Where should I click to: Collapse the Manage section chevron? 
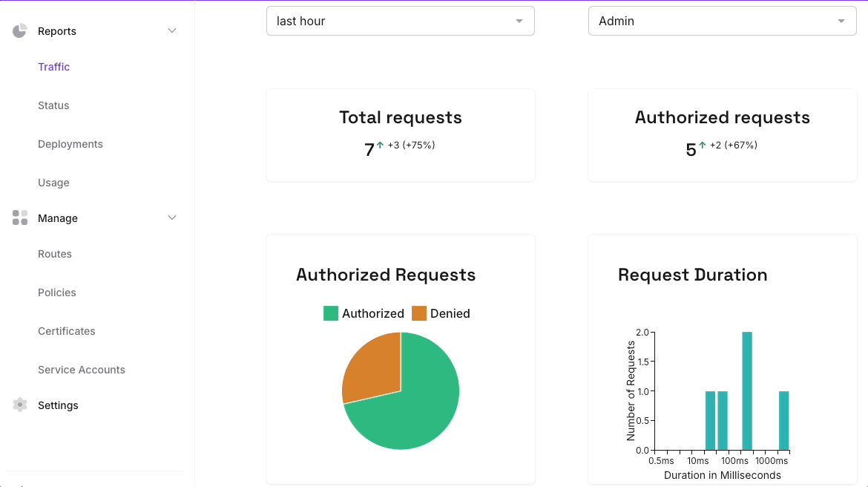[x=171, y=218]
